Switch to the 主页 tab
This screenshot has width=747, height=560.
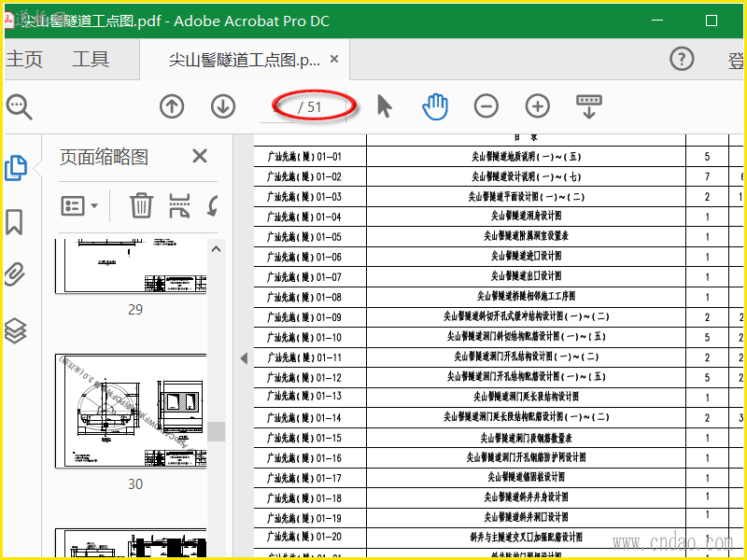(x=24, y=59)
